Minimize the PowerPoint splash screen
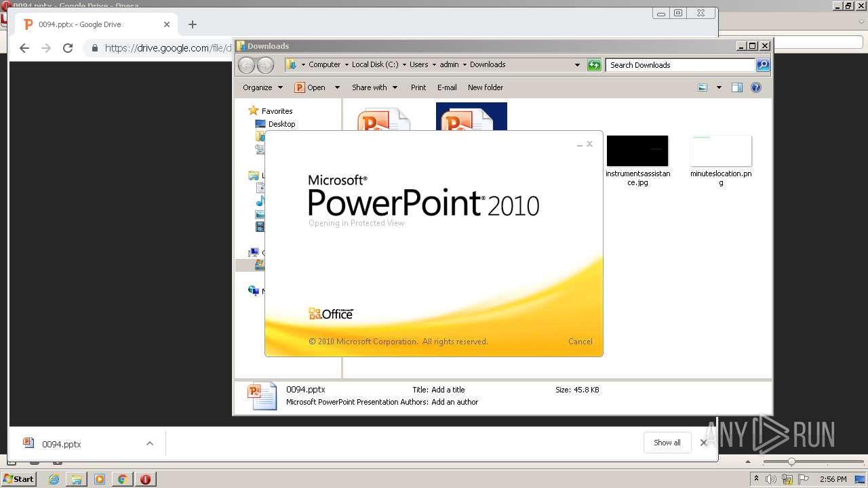Screen dimensions: 868x488 point(580,144)
